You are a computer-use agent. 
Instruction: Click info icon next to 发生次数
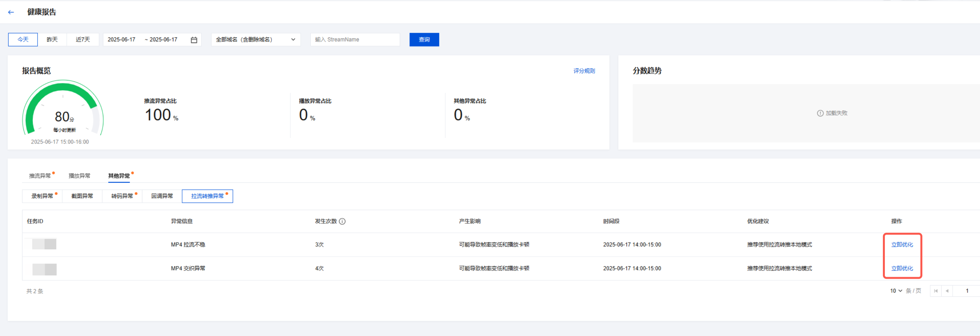coord(342,221)
